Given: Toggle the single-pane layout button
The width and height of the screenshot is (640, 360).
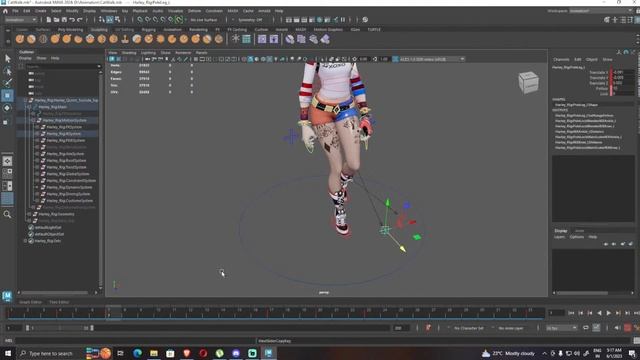Looking at the screenshot, I should (7, 161).
